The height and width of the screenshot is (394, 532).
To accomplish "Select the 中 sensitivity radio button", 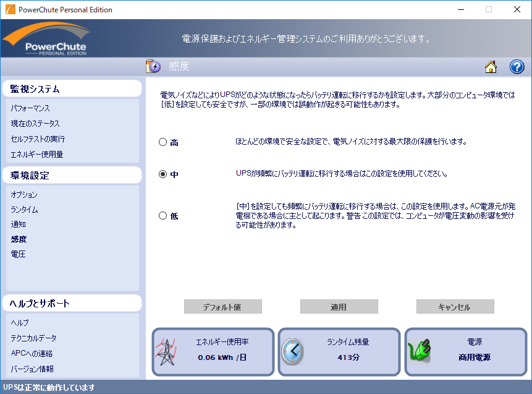I will coord(163,174).
